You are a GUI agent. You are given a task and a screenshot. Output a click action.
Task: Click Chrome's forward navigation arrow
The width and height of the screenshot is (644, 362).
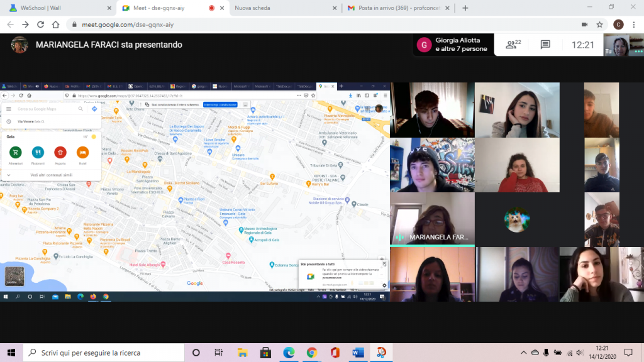pyautogui.click(x=25, y=25)
